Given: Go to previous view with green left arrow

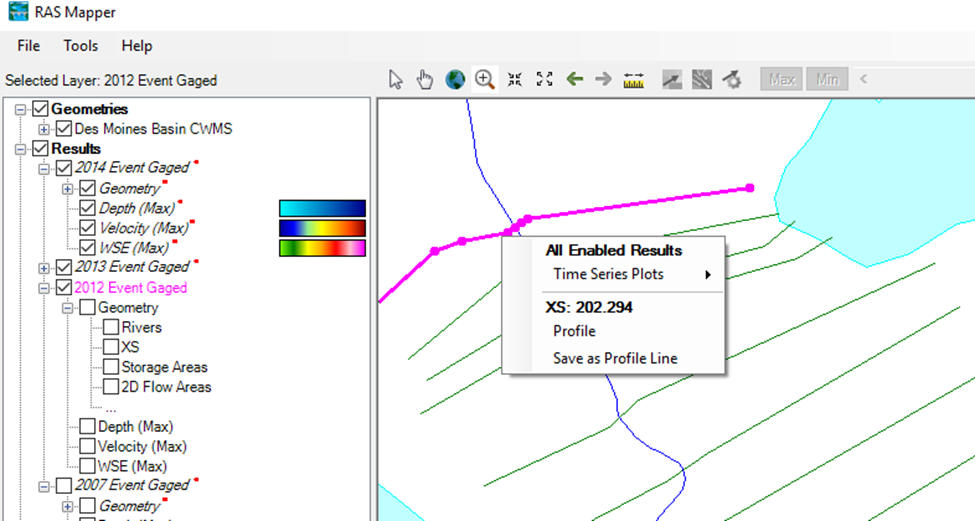Looking at the screenshot, I should (x=575, y=79).
